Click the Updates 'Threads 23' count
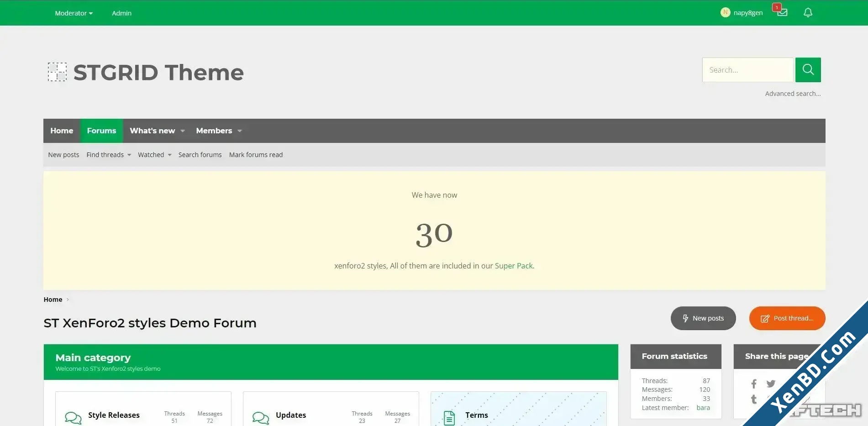Image resolution: width=868 pixels, height=426 pixels. (x=362, y=417)
